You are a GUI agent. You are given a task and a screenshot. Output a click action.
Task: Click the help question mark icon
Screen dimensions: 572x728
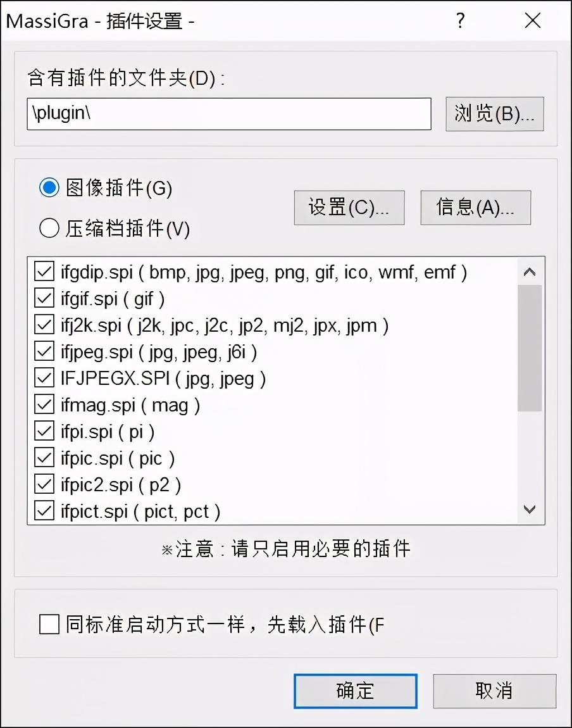(459, 21)
